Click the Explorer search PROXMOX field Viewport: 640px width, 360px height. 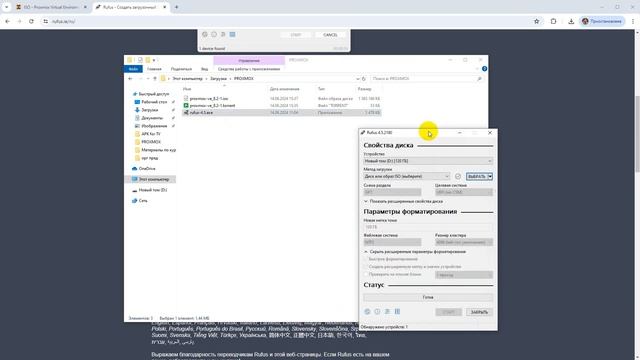[x=427, y=78]
